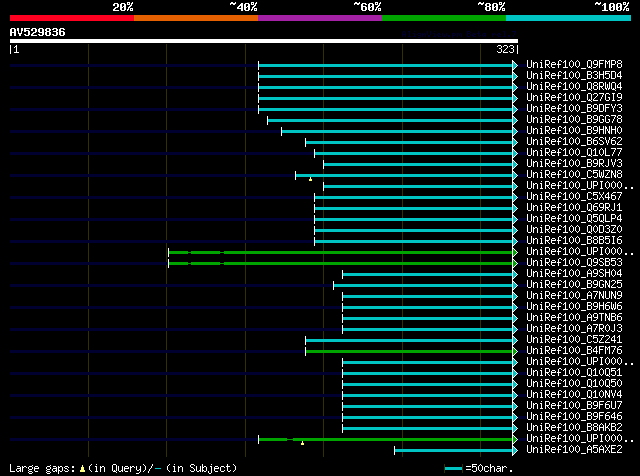This screenshot has width=640, height=476.
Task: Select the UniRef100_B9HNH0 label
Action: pos(574,131)
